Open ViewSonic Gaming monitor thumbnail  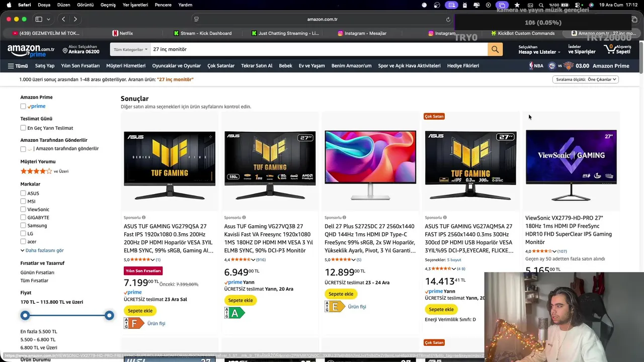coord(571,165)
